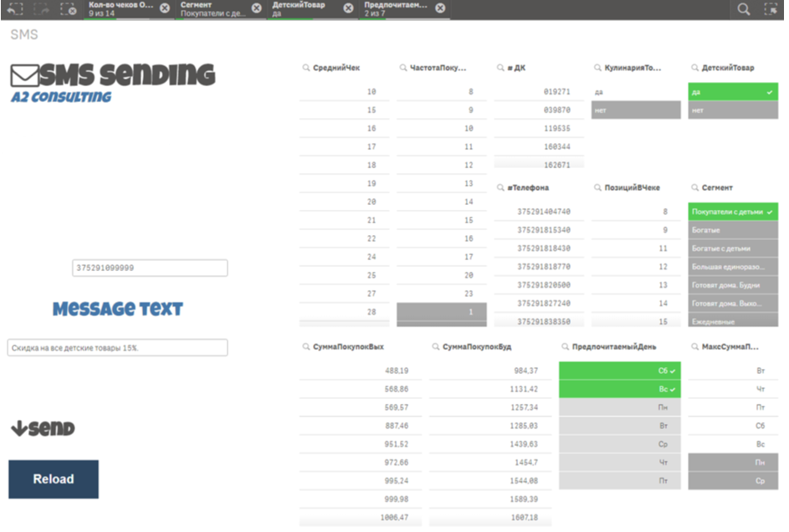789x532 pixels.
Task: Open smart search magnifier in top bar
Action: (743, 9)
